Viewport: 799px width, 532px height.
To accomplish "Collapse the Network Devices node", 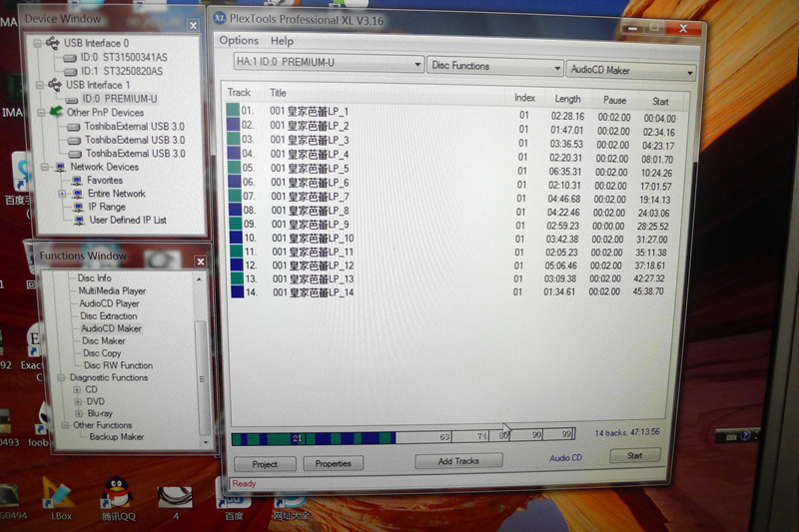I will (x=45, y=167).
